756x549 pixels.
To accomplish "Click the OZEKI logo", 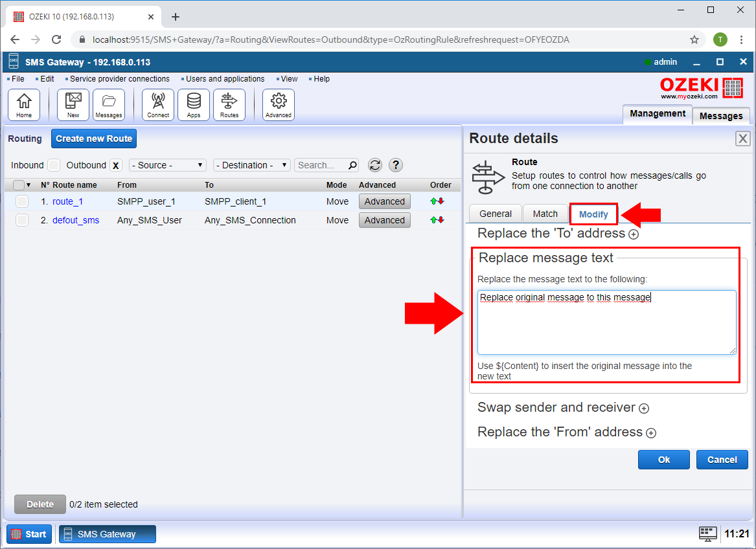I will click(702, 88).
